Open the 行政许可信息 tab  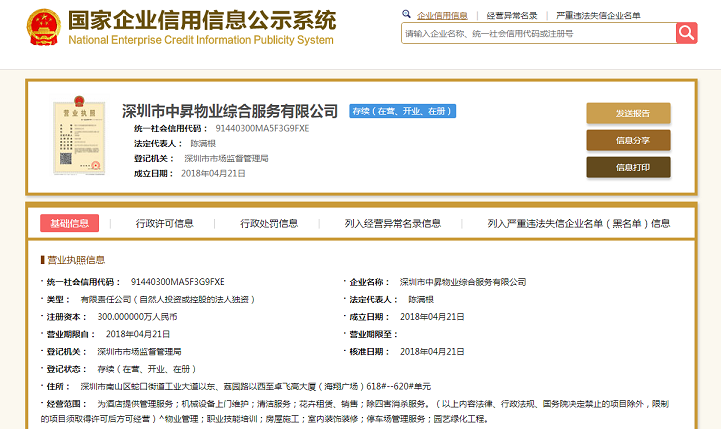tap(165, 224)
